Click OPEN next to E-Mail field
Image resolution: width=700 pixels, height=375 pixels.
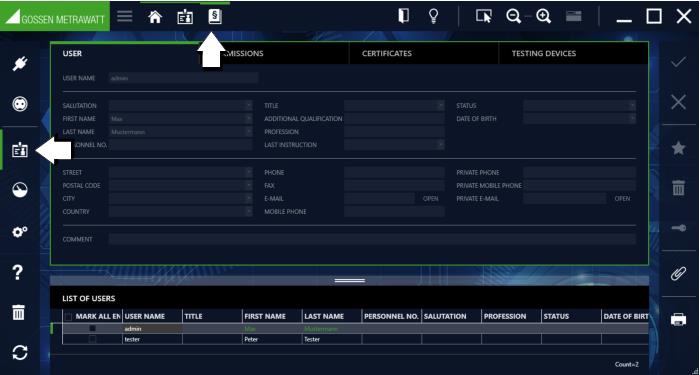(x=430, y=199)
